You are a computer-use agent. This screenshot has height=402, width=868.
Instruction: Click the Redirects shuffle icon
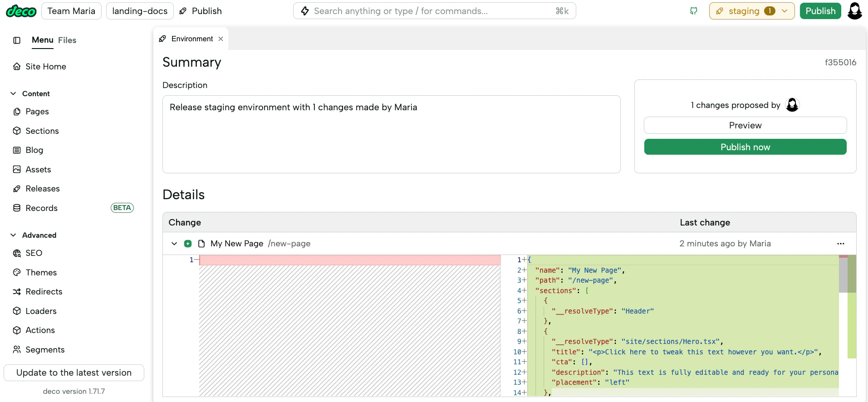17,292
